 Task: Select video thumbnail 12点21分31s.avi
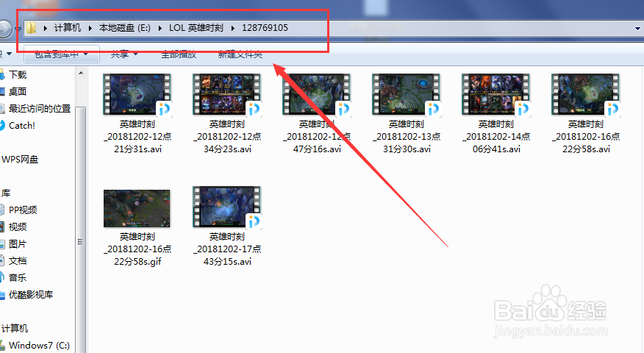click(x=137, y=94)
